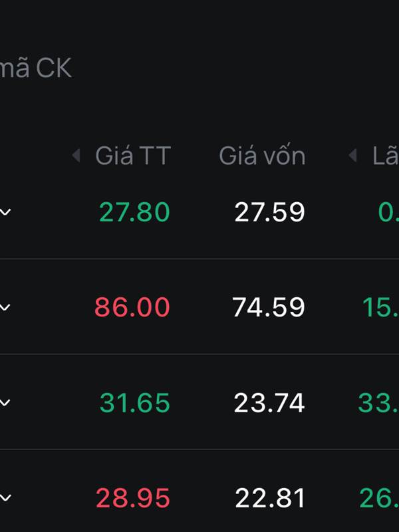Click the left arrow beside Giá TT
This screenshot has width=399, height=532.
point(76,156)
